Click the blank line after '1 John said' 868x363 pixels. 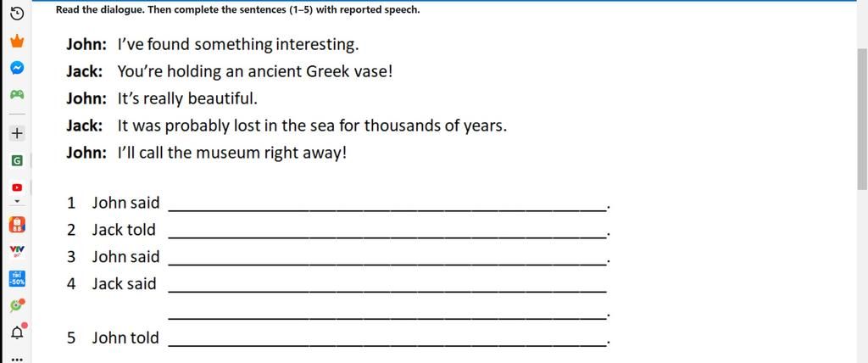click(388, 204)
